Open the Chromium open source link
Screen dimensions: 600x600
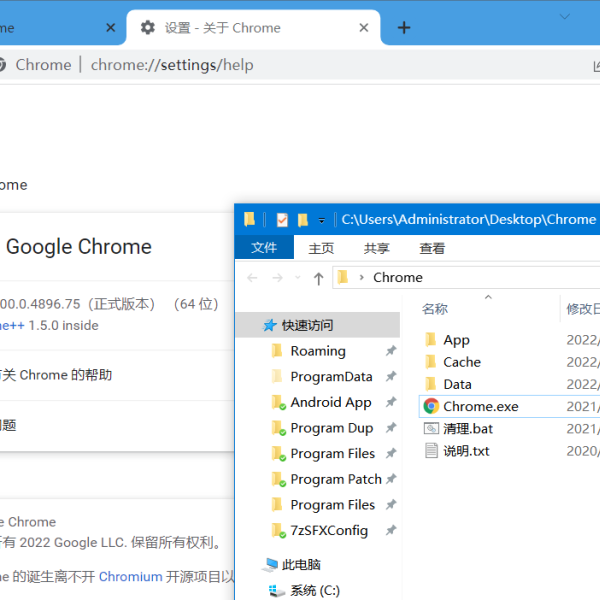(x=130, y=576)
